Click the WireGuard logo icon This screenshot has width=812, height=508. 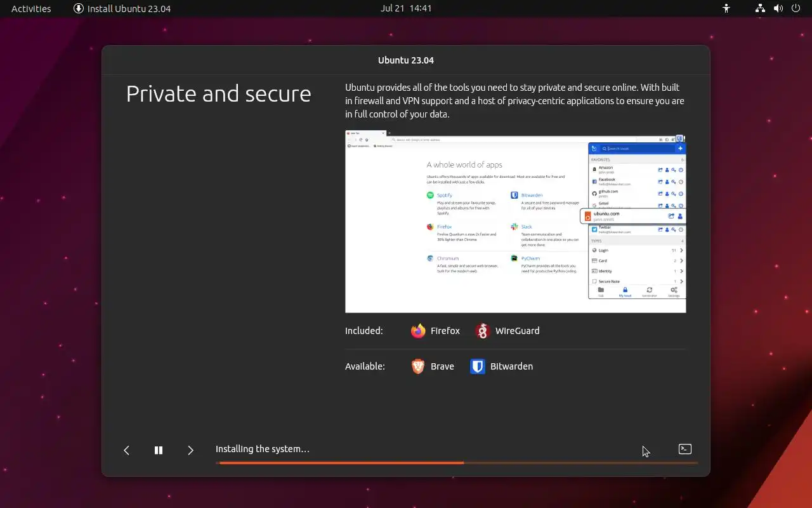point(483,331)
